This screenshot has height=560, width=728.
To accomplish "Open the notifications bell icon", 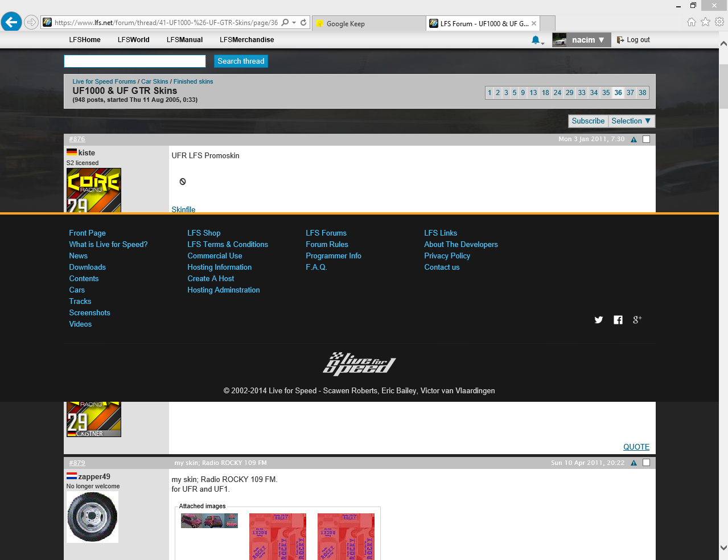I will pos(536,40).
